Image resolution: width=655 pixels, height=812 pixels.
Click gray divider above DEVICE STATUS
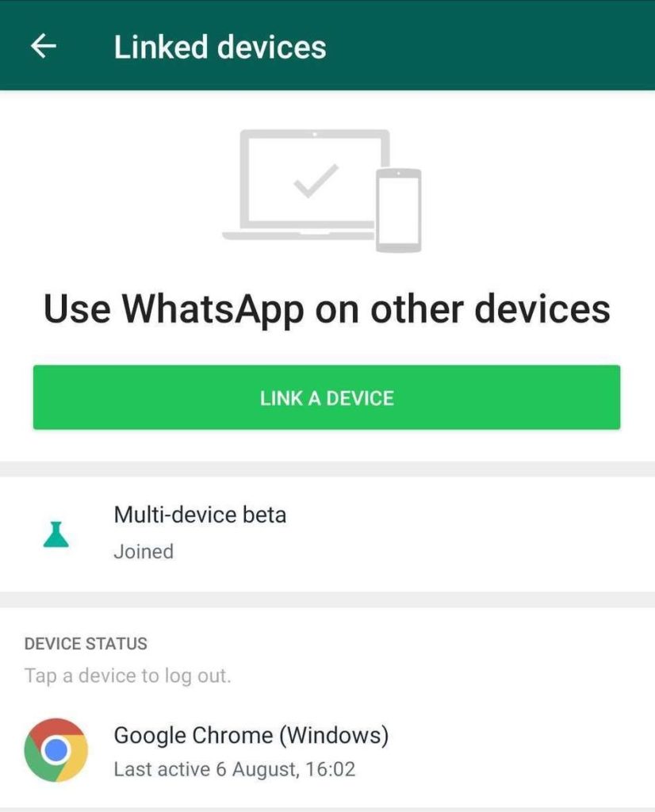(x=327, y=599)
